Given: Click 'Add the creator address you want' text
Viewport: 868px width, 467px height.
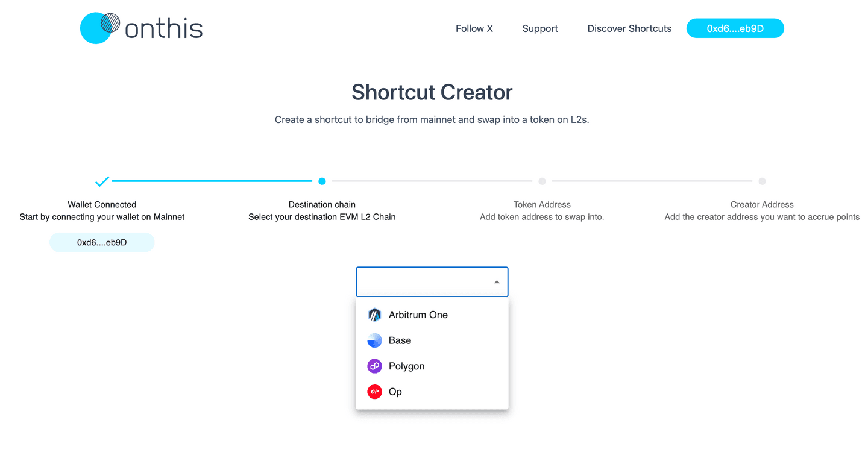Looking at the screenshot, I should coord(762,217).
